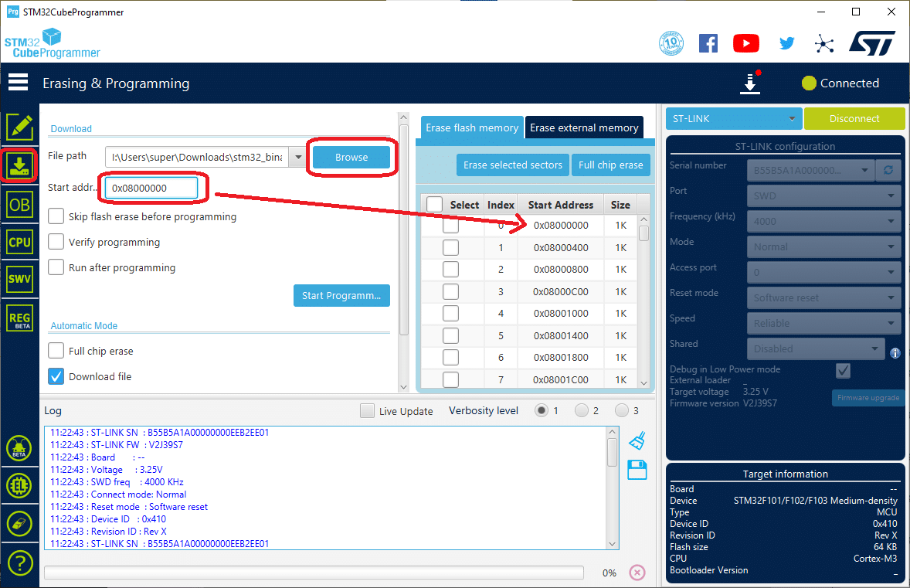Click the Full chip erase button
Image resolution: width=910 pixels, height=588 pixels.
pyautogui.click(x=610, y=165)
